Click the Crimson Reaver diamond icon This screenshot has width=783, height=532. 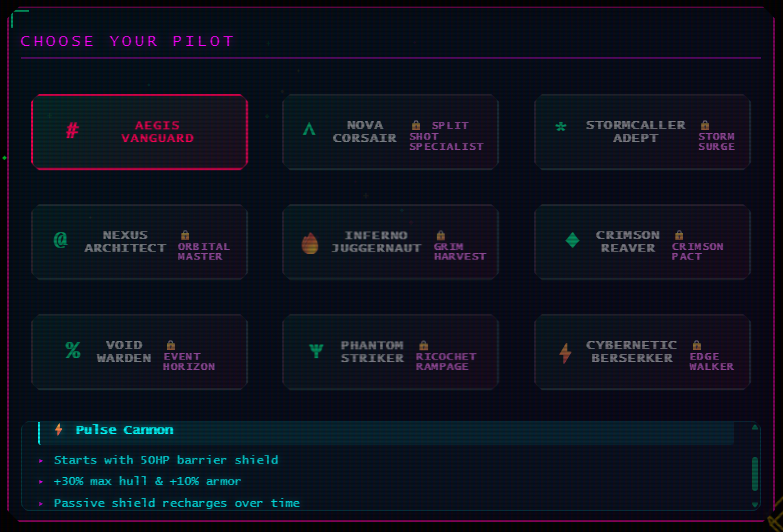click(572, 240)
